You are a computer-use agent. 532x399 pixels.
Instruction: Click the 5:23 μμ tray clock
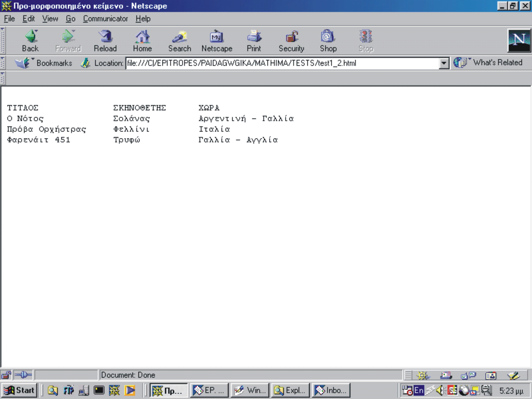click(x=511, y=391)
